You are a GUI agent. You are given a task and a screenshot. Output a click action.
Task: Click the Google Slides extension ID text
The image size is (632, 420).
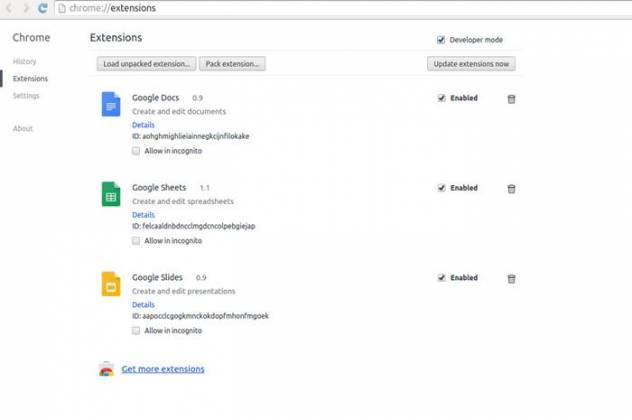click(200, 316)
